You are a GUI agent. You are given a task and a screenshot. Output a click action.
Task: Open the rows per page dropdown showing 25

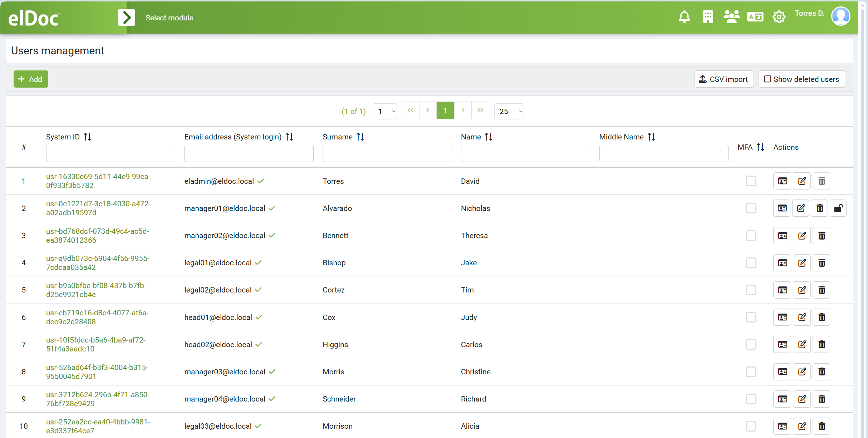point(509,111)
